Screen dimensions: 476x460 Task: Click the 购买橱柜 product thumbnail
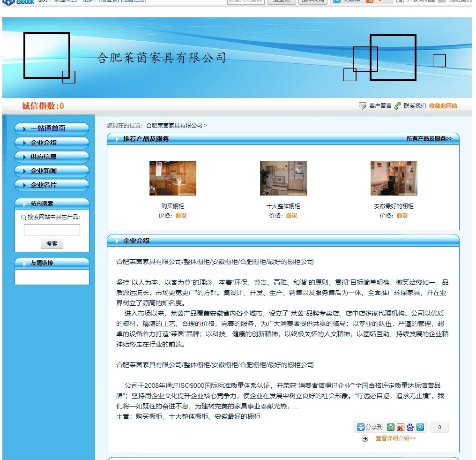(x=172, y=178)
